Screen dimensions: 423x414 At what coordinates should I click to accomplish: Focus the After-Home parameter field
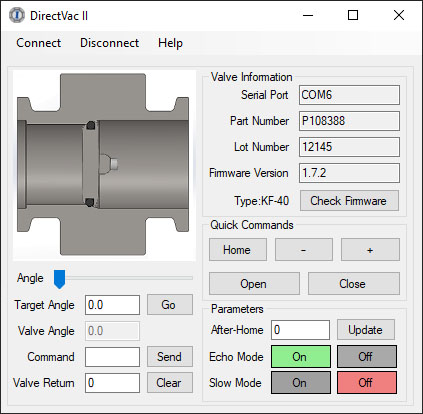tap(300, 330)
